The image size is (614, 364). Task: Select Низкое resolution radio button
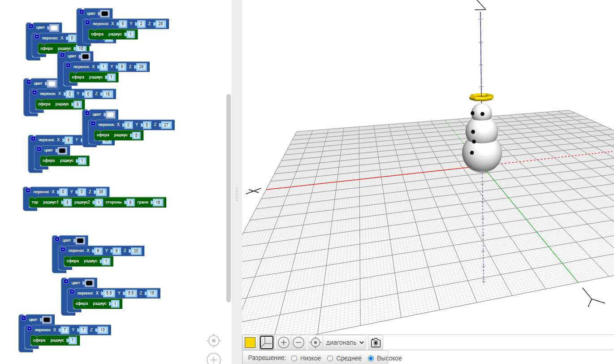pyautogui.click(x=294, y=358)
